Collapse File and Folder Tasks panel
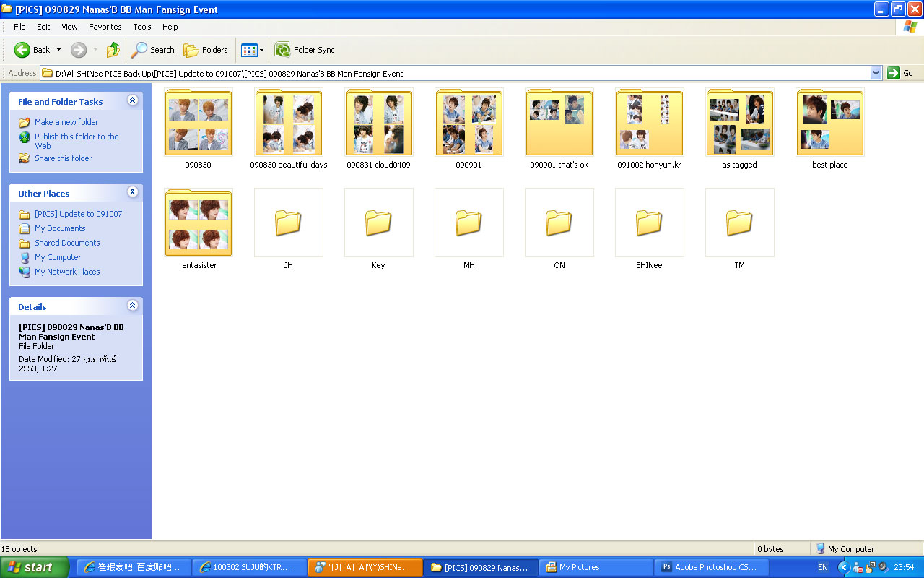 [x=132, y=100]
